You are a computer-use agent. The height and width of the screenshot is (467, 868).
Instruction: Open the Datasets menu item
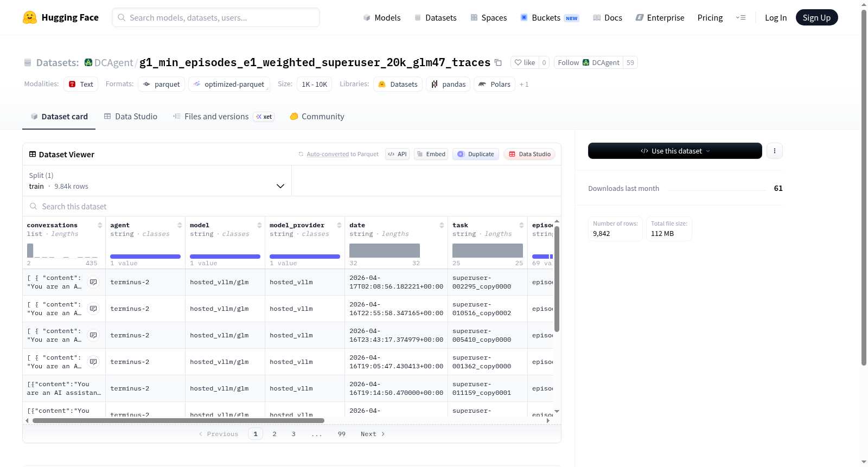435,17
